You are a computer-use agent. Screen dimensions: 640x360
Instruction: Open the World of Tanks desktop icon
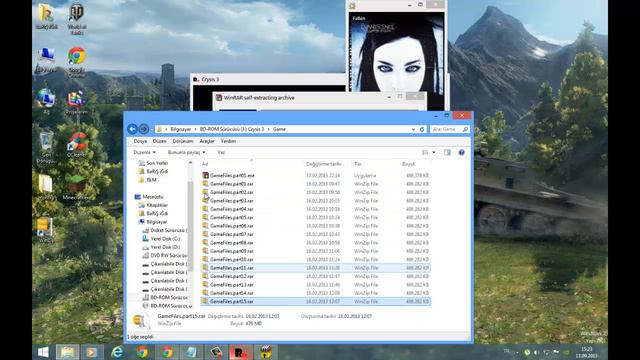click(x=76, y=19)
